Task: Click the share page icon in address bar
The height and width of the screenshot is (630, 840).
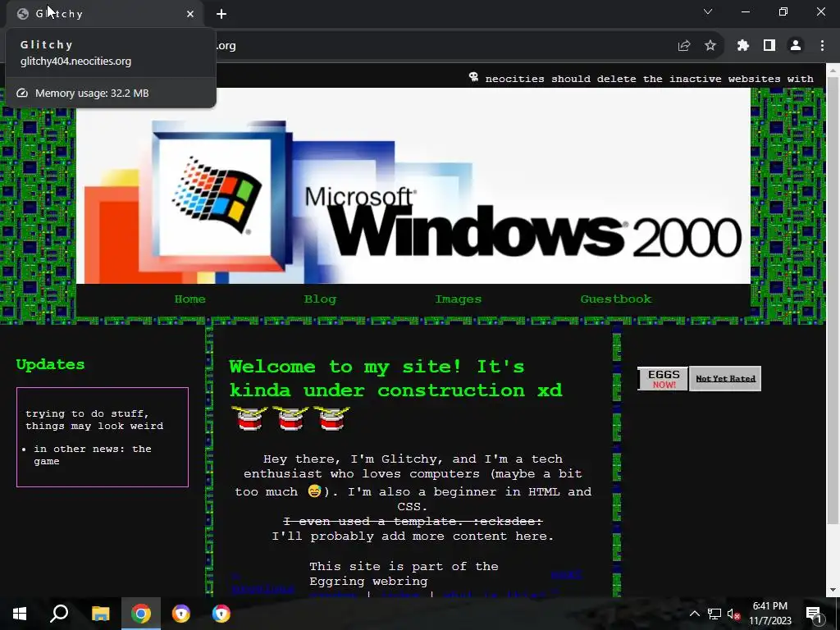Action: tap(684, 46)
